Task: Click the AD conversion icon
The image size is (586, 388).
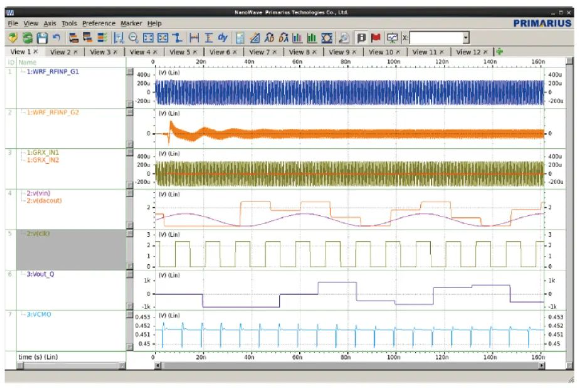Action: (269, 37)
